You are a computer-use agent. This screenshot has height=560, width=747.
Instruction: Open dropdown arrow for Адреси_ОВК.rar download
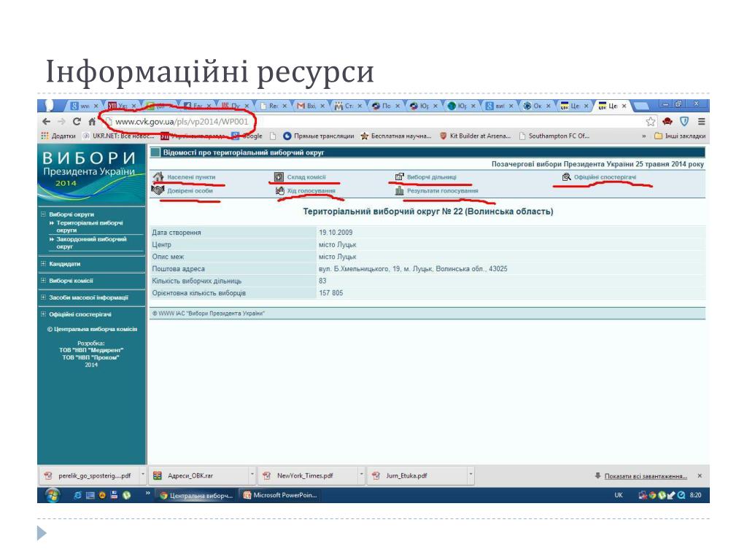(x=252, y=475)
